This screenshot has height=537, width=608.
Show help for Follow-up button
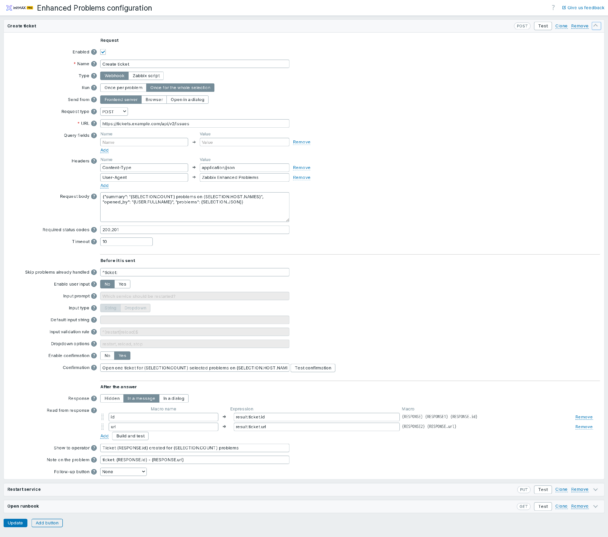94,472
